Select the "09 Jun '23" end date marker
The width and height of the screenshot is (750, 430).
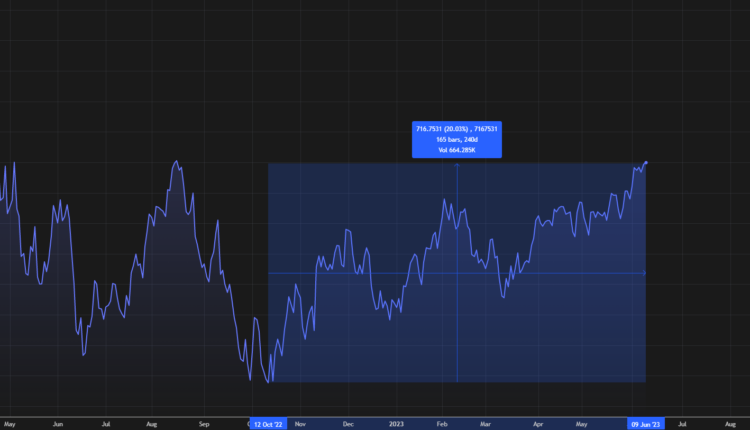pyautogui.click(x=646, y=424)
